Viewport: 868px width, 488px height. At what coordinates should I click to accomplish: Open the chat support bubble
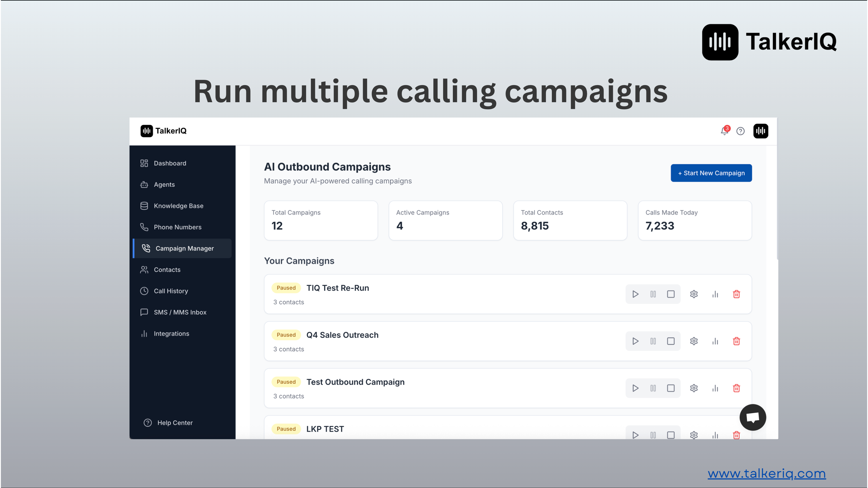pyautogui.click(x=753, y=417)
